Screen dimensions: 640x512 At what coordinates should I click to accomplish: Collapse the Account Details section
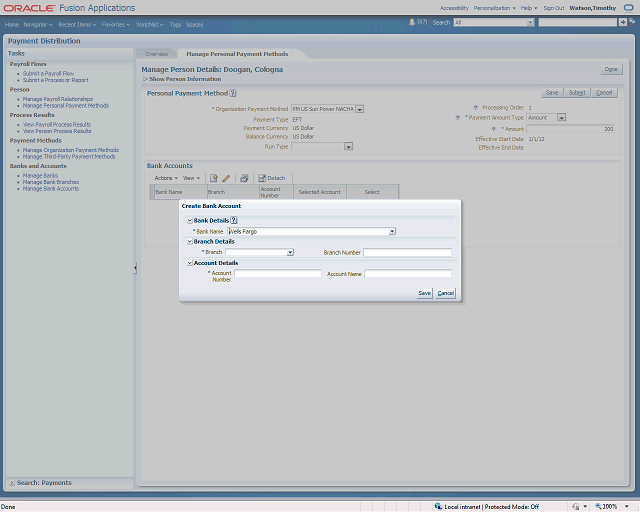[189, 263]
